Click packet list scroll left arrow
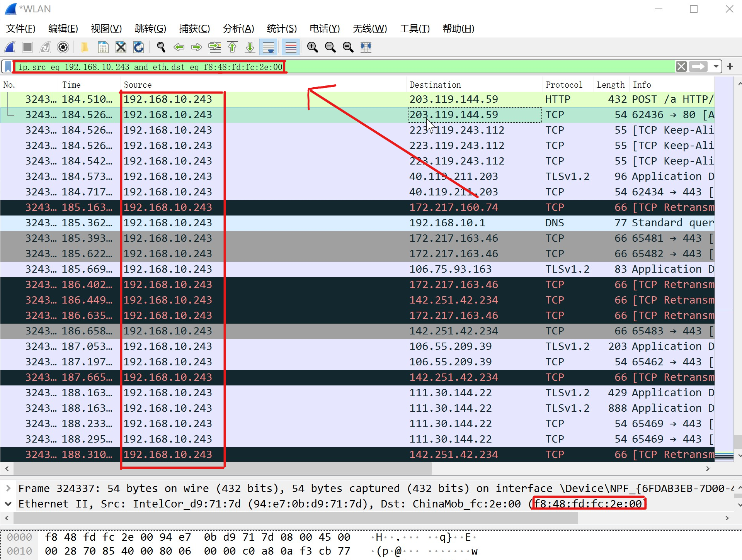Screen dimensions: 742x560 pos(7,468)
